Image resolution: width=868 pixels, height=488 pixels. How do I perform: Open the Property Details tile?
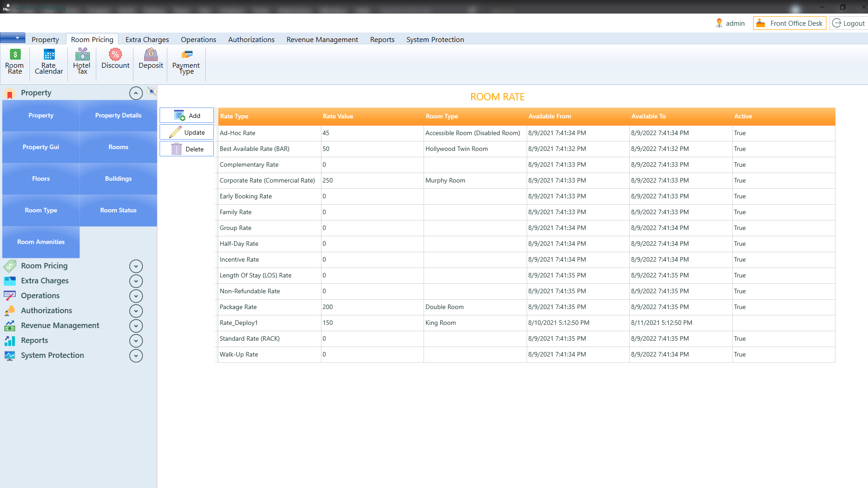coord(118,116)
